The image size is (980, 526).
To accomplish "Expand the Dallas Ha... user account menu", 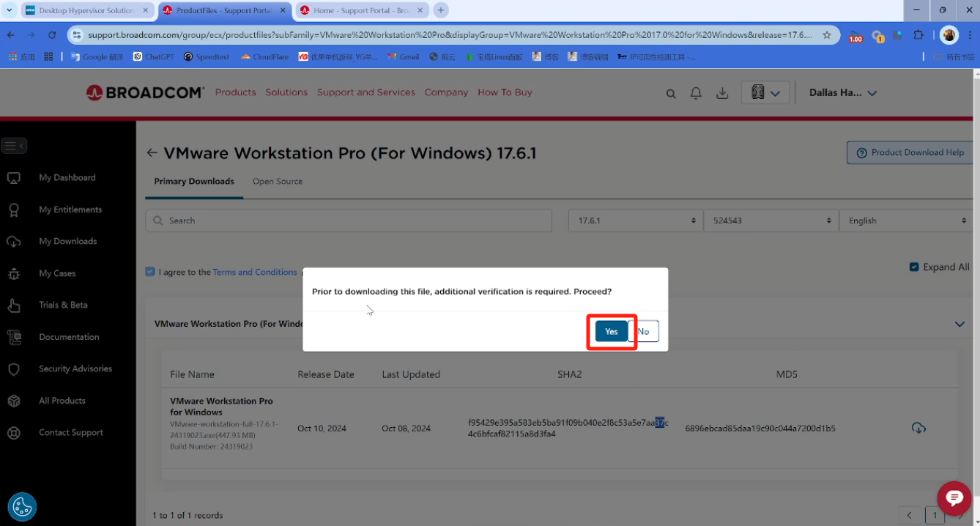I will click(843, 92).
